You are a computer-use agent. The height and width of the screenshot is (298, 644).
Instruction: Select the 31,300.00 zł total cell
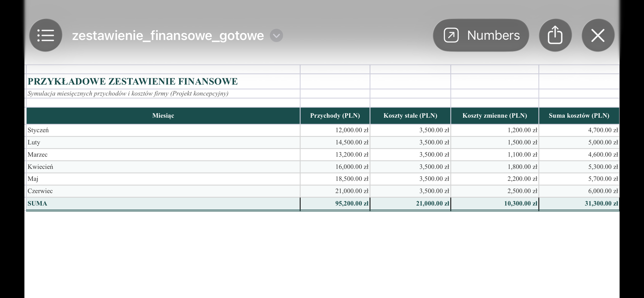579,204
